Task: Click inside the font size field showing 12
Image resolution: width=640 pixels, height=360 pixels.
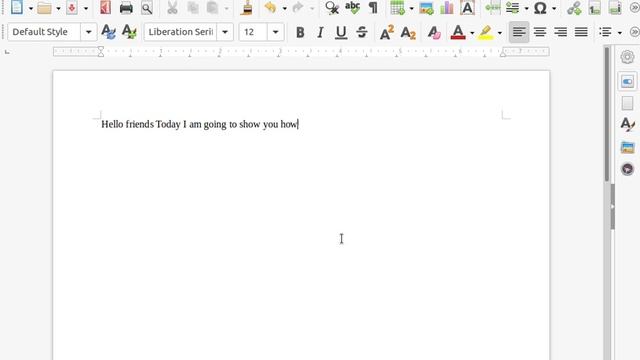Action: click(253, 32)
